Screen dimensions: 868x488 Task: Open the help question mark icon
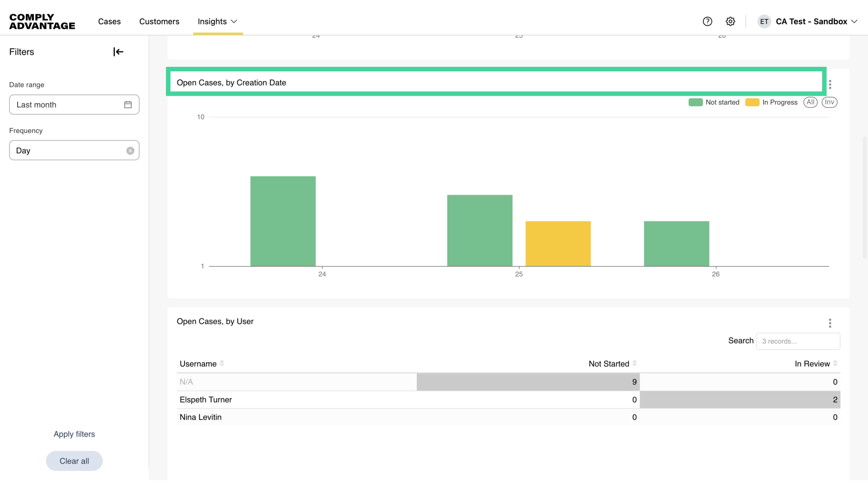[708, 21]
